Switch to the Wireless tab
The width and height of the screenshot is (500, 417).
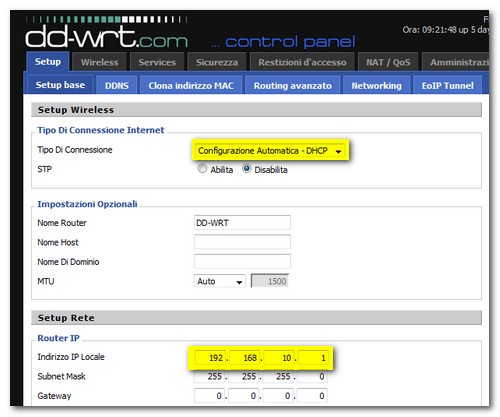pos(99,62)
